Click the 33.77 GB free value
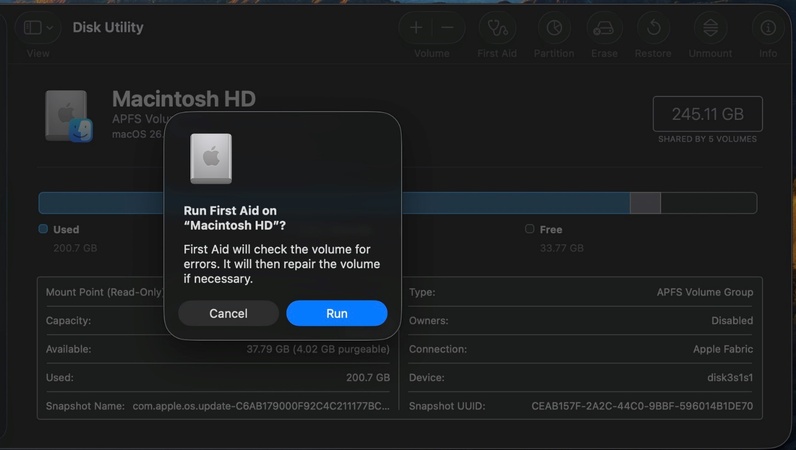The height and width of the screenshot is (450, 796). click(561, 248)
